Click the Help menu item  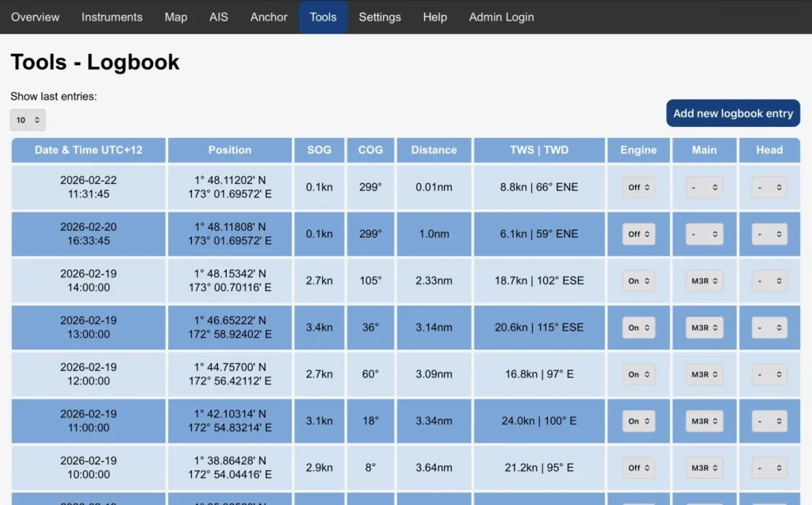coord(435,17)
